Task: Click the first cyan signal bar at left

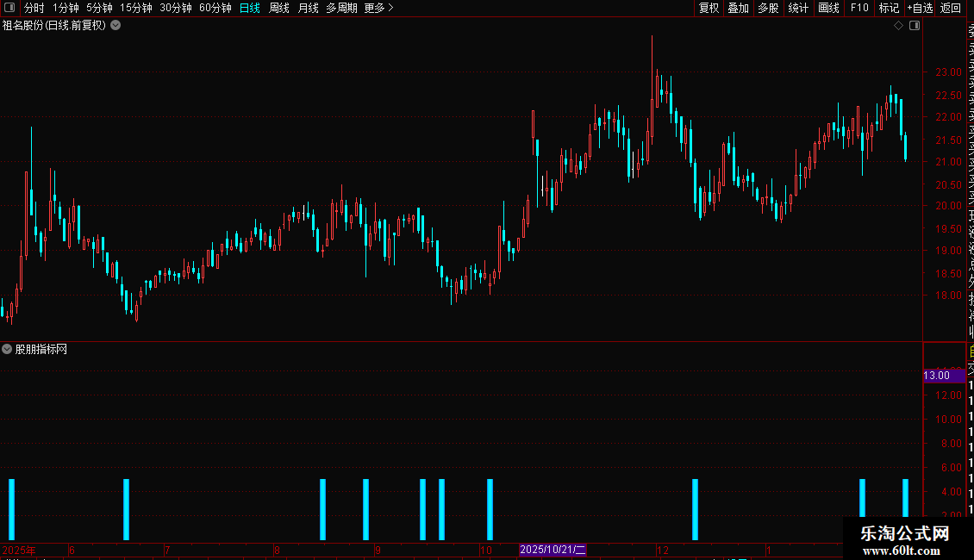Action: point(12,509)
